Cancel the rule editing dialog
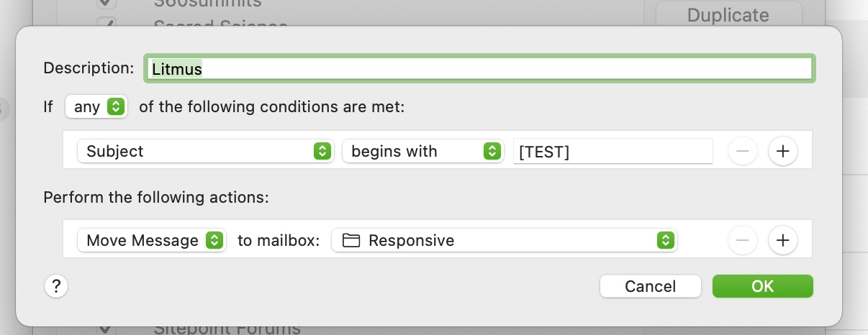The width and height of the screenshot is (868, 335). [650, 286]
